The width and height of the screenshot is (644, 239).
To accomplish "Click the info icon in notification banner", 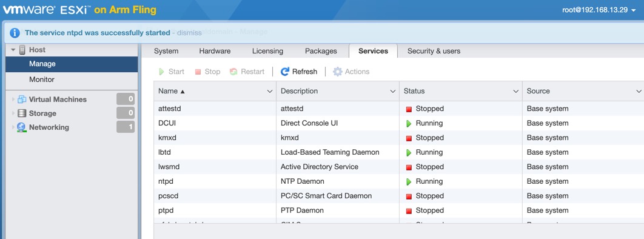I will [15, 33].
